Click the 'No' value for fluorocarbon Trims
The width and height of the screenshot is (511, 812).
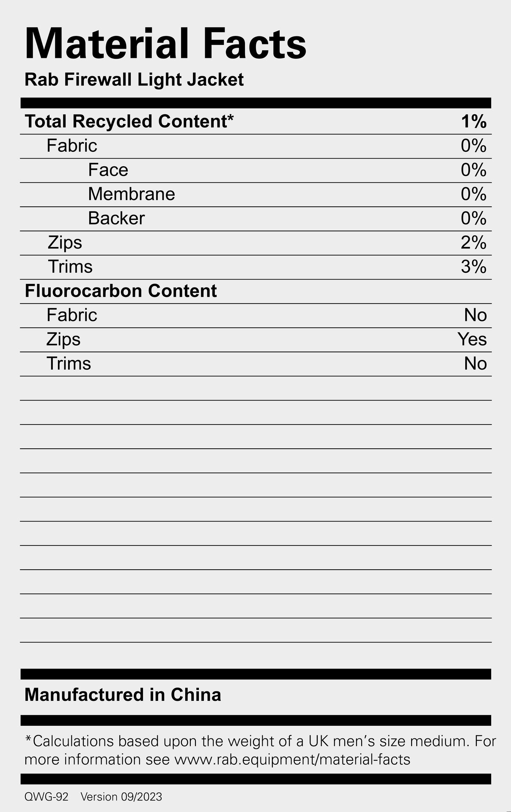point(475,364)
